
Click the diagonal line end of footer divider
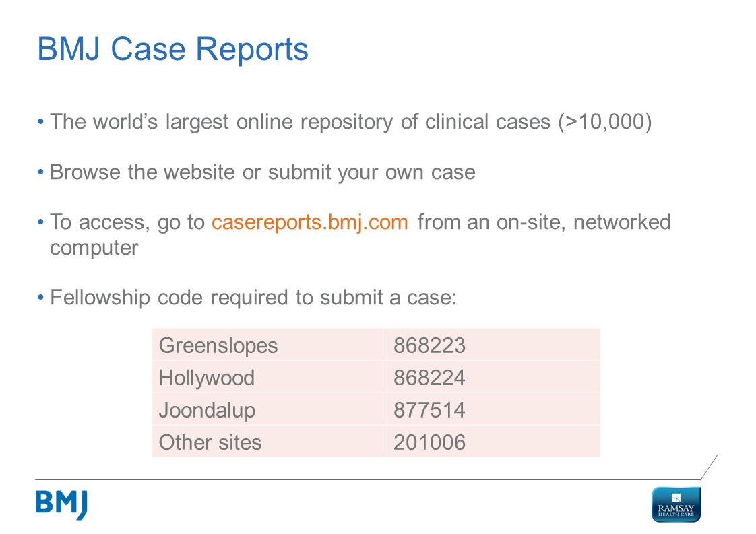710,467
